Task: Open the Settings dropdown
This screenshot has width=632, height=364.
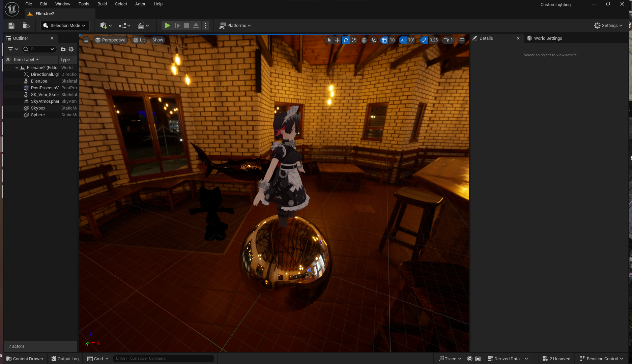Action: pos(608,26)
